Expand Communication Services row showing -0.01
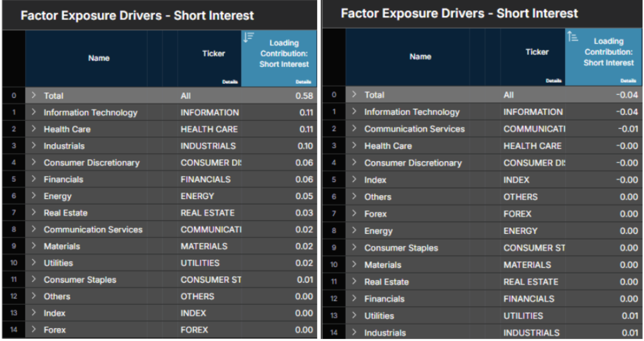 [354, 128]
